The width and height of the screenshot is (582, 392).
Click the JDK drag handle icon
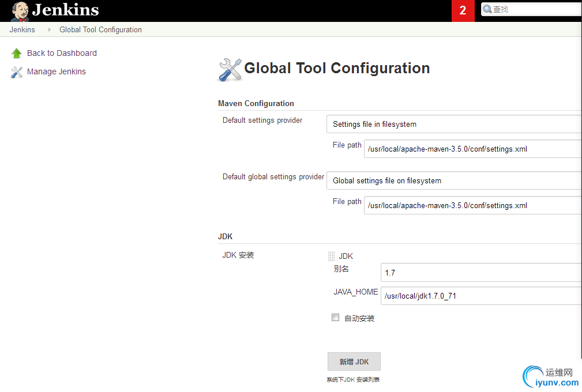(332, 257)
